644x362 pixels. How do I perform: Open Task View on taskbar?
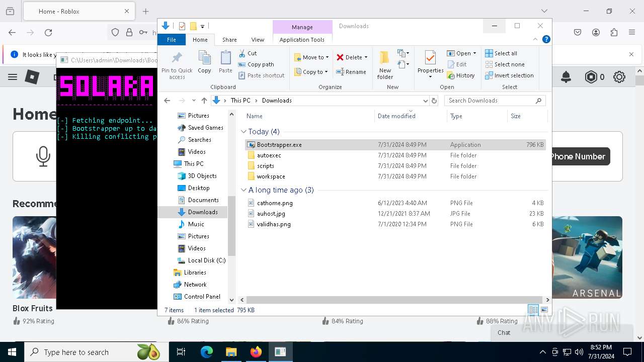[x=181, y=352]
